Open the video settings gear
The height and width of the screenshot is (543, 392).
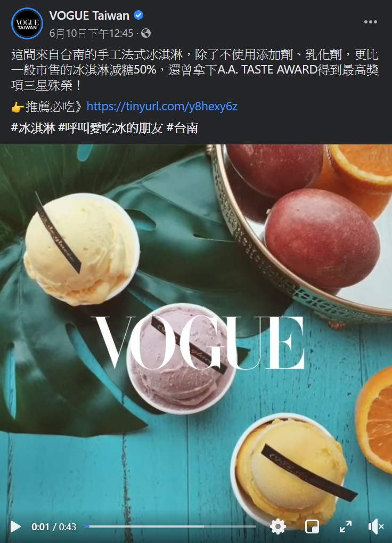tap(278, 526)
